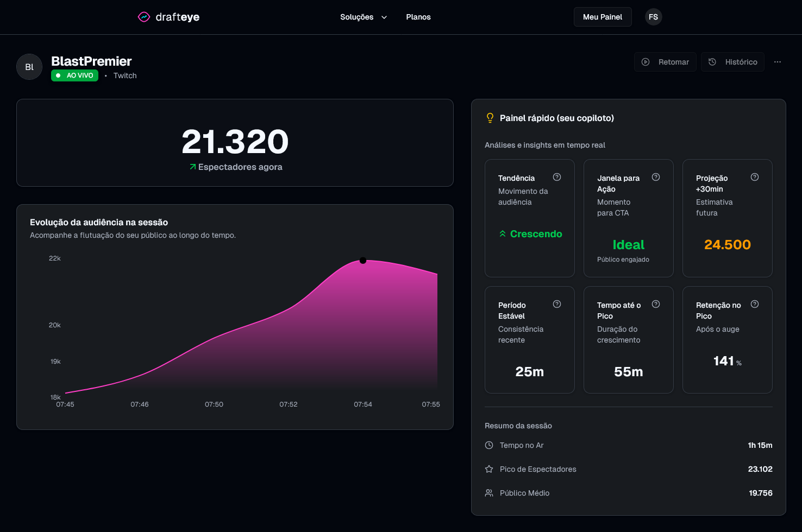Click the Retomar button
This screenshot has width=802, height=532.
coord(665,62)
